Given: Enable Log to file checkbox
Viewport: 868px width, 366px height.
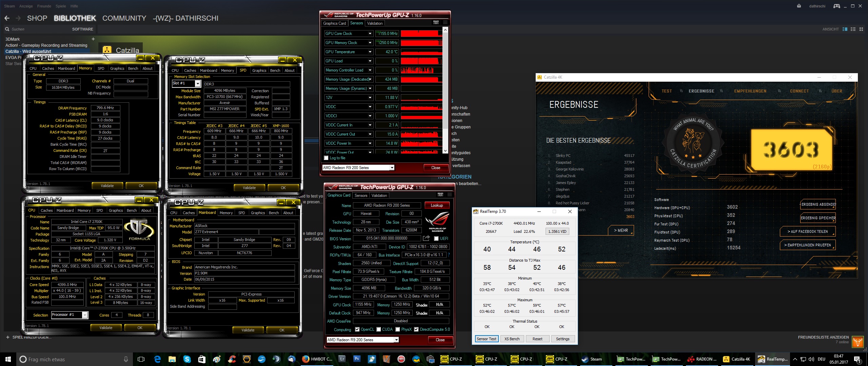Looking at the screenshot, I should point(326,158).
